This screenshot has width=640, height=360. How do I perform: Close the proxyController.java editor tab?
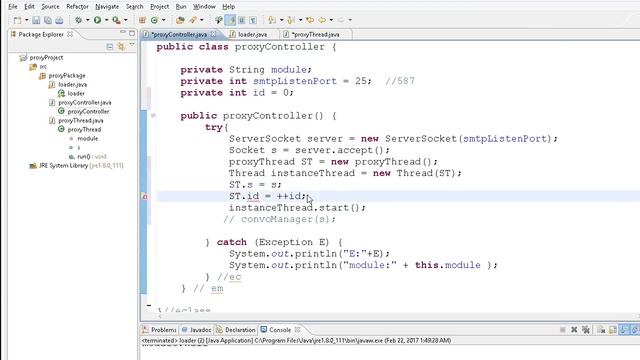(x=213, y=34)
